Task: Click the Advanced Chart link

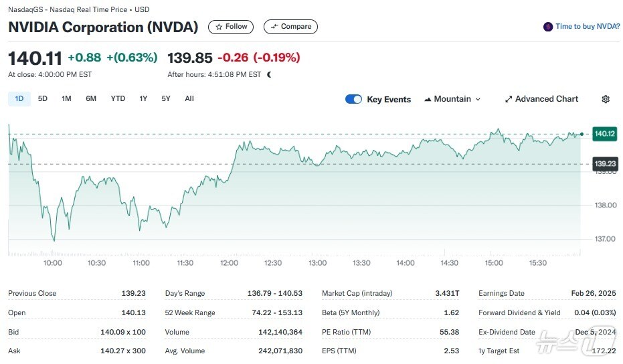Action: pyautogui.click(x=546, y=99)
